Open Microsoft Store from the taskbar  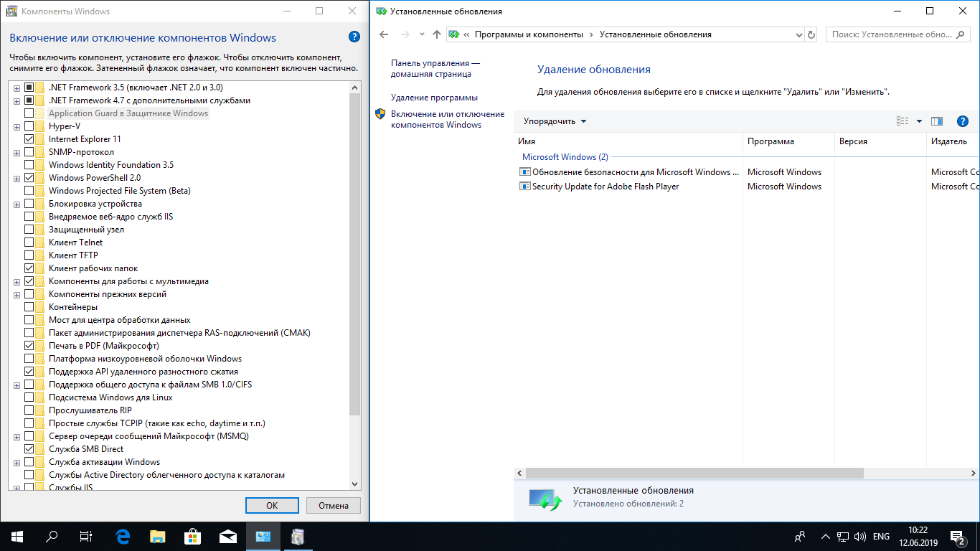(193, 537)
